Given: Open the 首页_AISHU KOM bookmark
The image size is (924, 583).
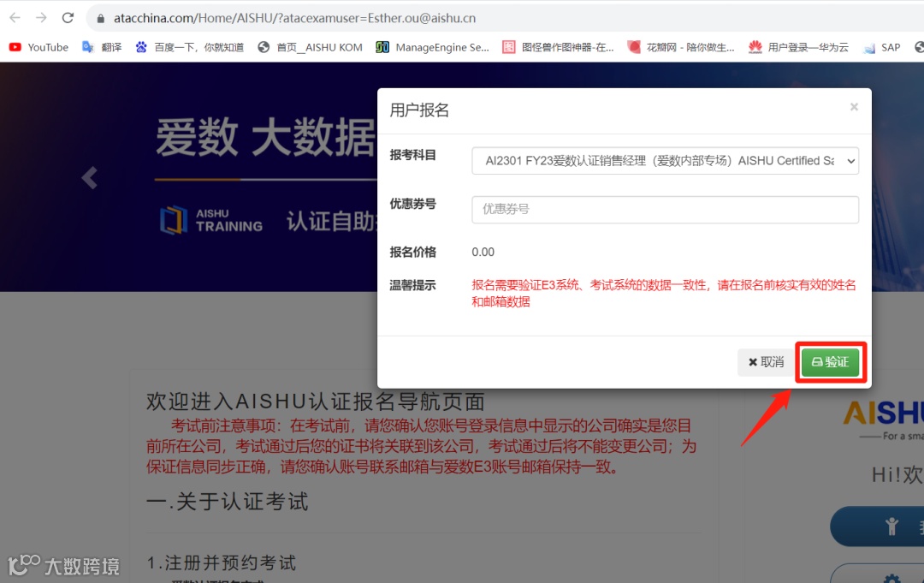Looking at the screenshot, I should (310, 47).
